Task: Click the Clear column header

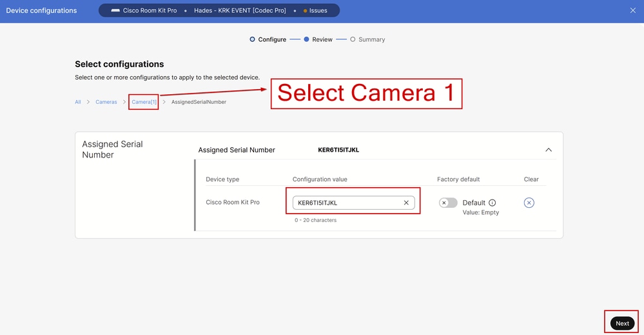Action: tap(531, 179)
